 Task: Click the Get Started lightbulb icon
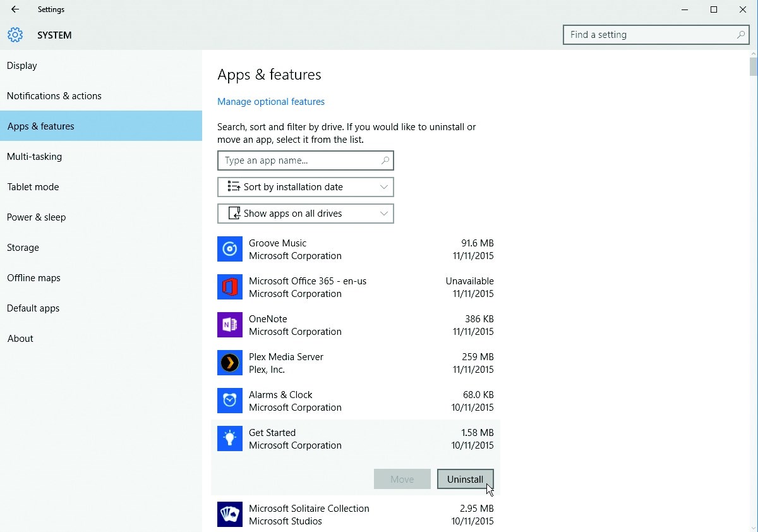[x=230, y=438]
